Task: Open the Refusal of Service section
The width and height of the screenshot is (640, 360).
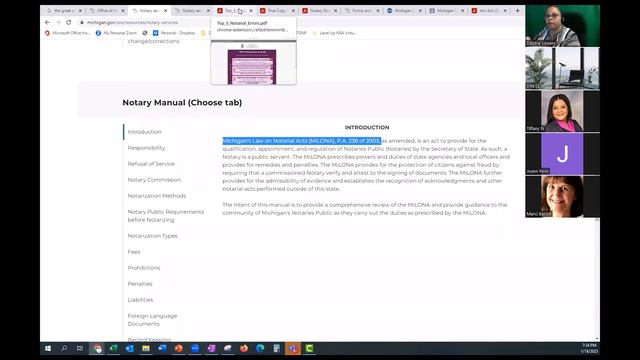Action: pyautogui.click(x=151, y=164)
